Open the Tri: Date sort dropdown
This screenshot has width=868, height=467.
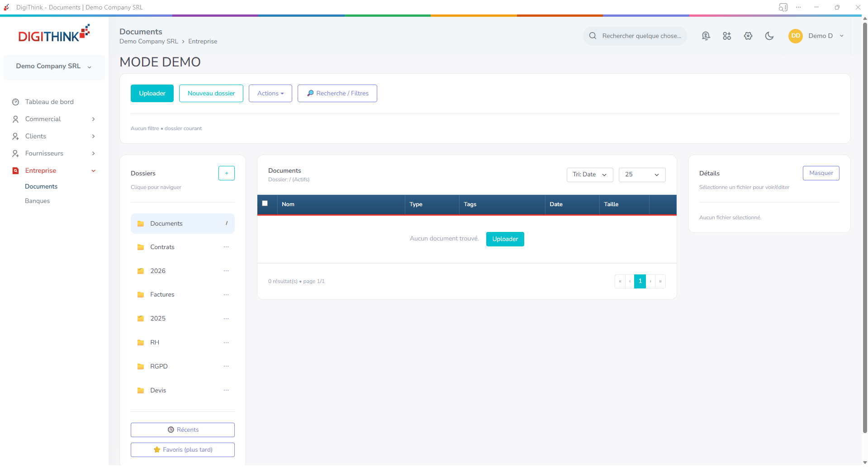(589, 175)
